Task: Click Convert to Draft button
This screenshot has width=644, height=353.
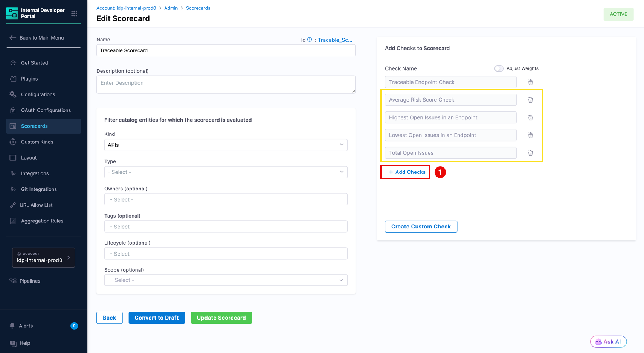Action: click(157, 318)
